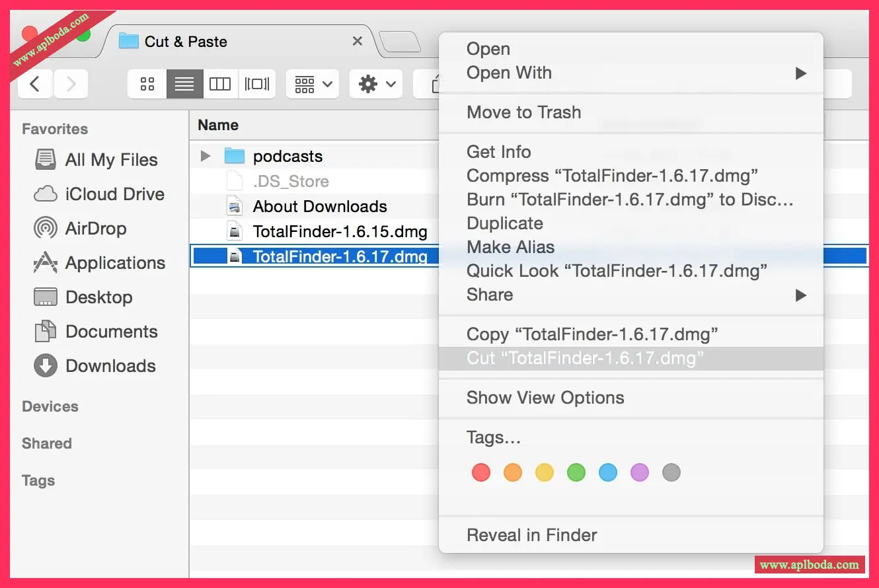Expand the podcasts folder disclosure triangle
The image size is (879, 588).
tap(206, 156)
